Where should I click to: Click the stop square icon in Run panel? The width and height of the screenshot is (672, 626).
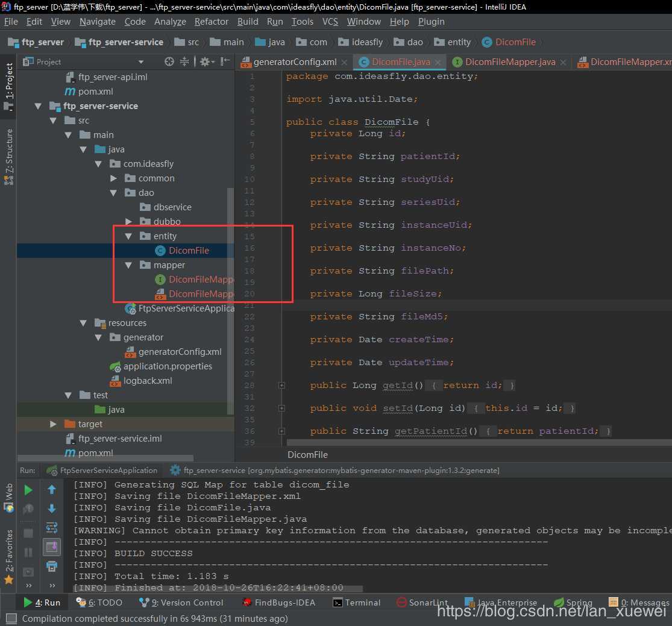(28, 533)
